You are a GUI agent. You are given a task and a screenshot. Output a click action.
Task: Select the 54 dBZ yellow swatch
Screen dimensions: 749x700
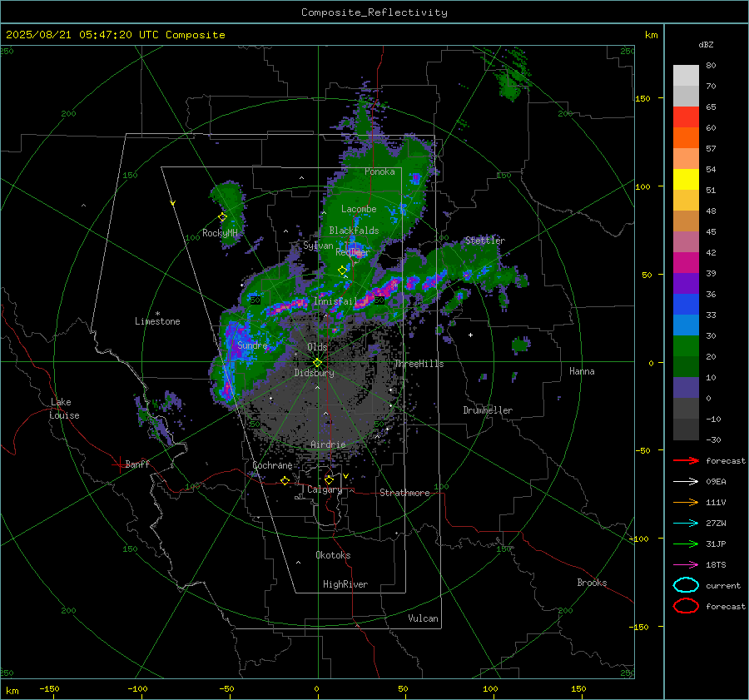coord(686,179)
